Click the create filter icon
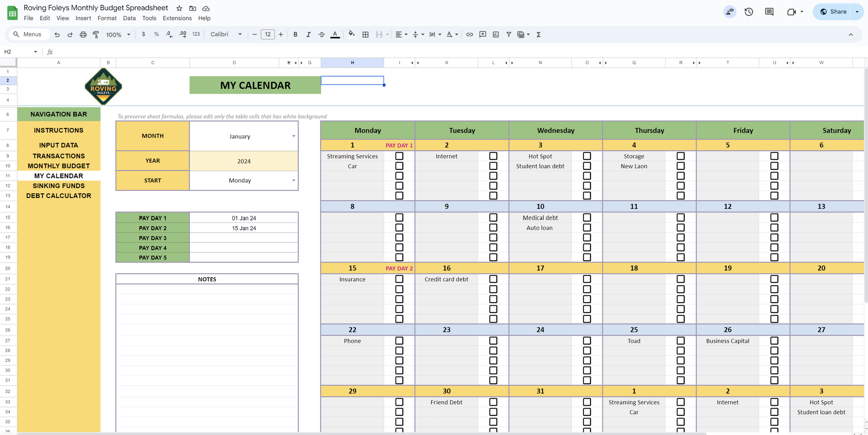The height and width of the screenshot is (435, 868). (508, 34)
